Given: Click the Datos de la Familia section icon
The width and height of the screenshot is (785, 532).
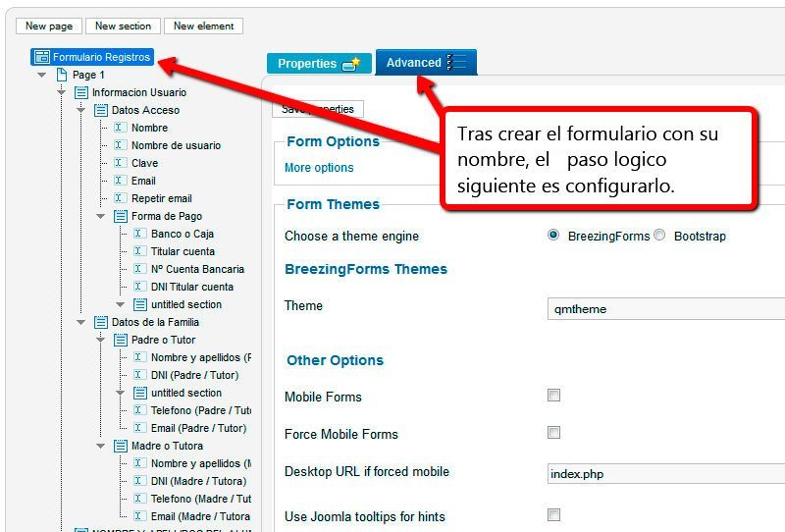Looking at the screenshot, I should click(x=101, y=322).
